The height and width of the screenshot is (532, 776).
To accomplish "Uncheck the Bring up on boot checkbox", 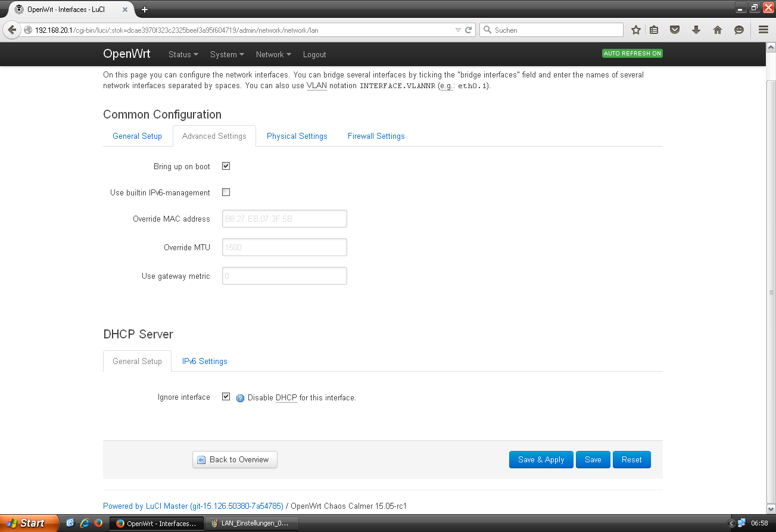I will (x=226, y=166).
